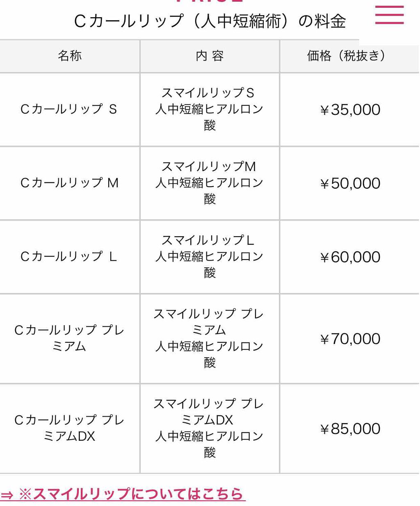Click the スマイルリップ プレミアムDX content cell
This screenshot has width=420, height=506.
click(x=209, y=428)
